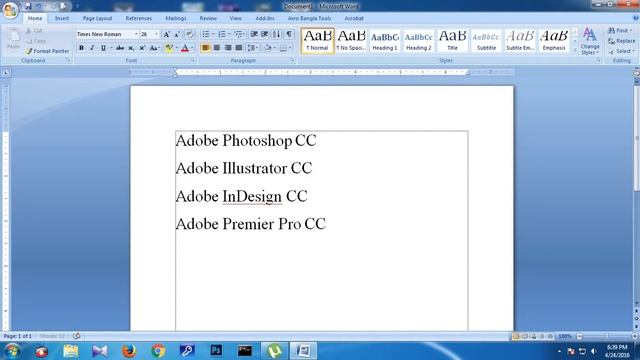Toggle show paragraph marks
The image size is (640, 360).
click(289, 34)
